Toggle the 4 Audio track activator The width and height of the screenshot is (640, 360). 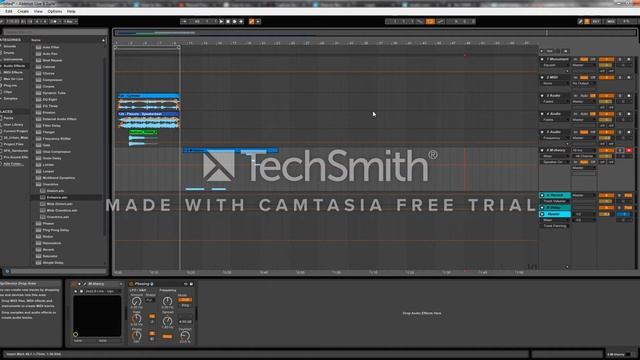coord(607,114)
